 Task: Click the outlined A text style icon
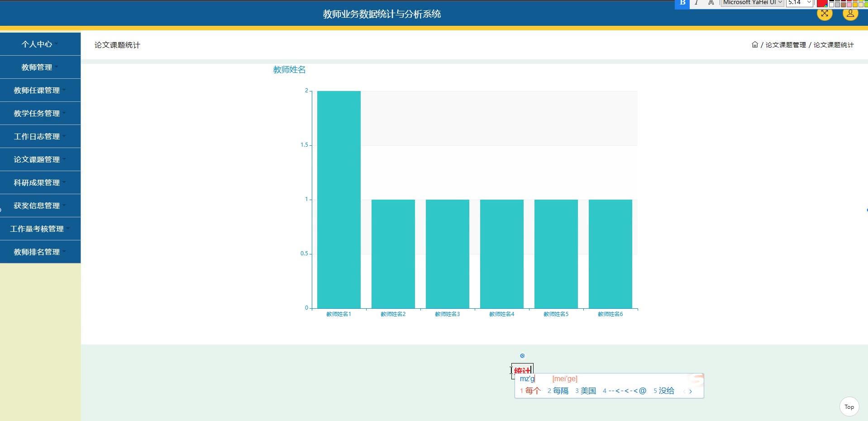(711, 3)
